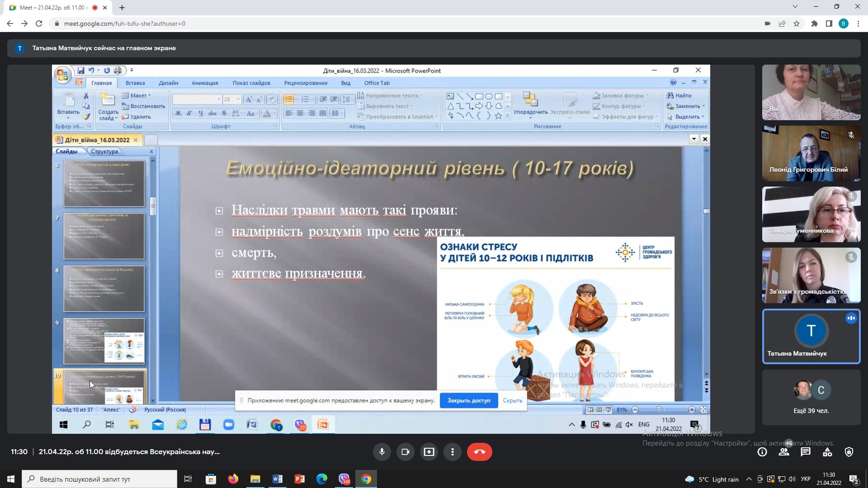The height and width of the screenshot is (488, 868).
Task: Toggle microphone in Meet controls
Action: [x=382, y=452]
